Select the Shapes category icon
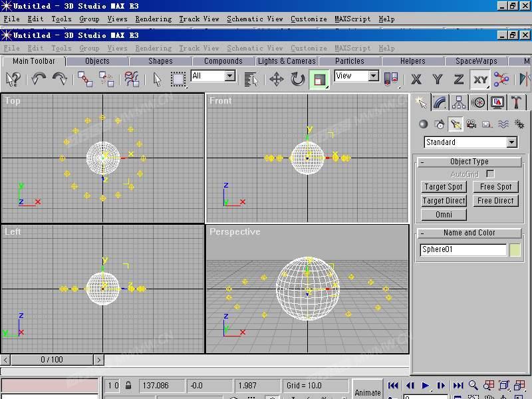 440,124
